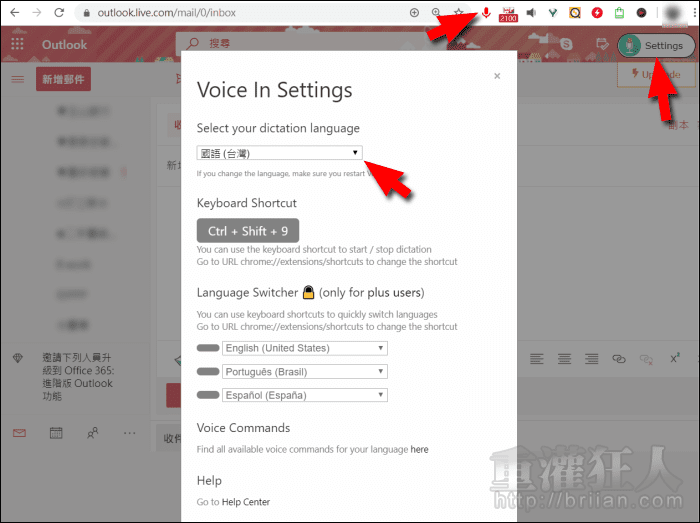The width and height of the screenshot is (700, 523).
Task: Click the browser address bar
Action: point(250,13)
